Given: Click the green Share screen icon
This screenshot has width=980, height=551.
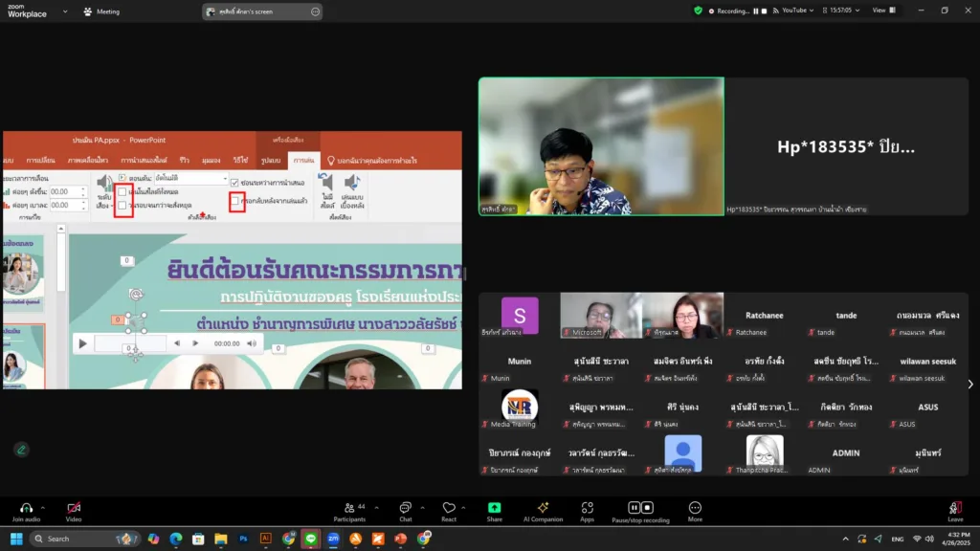Looking at the screenshot, I should click(494, 508).
